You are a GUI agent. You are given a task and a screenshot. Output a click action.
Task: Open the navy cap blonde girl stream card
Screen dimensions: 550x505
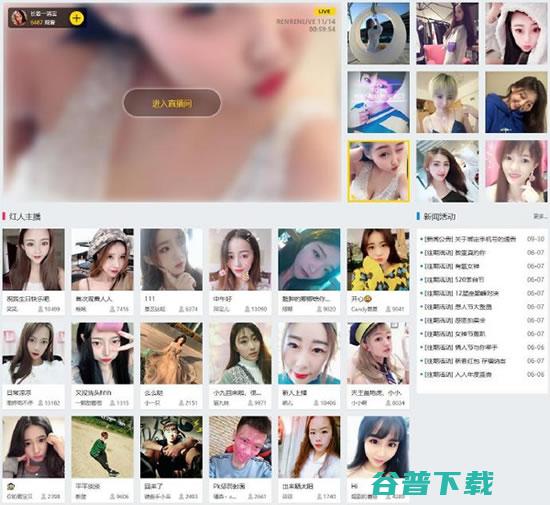pos(378,365)
